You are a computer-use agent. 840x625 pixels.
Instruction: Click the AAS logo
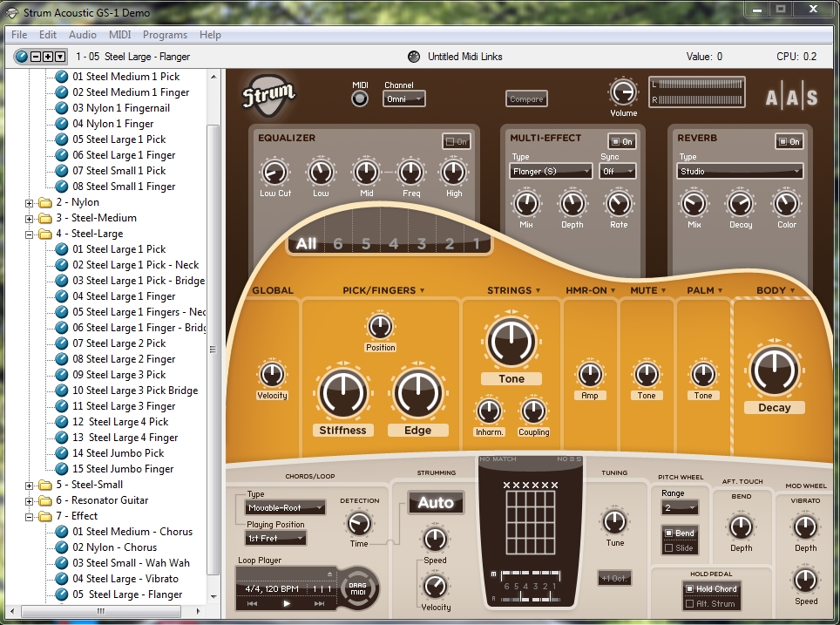[x=791, y=98]
